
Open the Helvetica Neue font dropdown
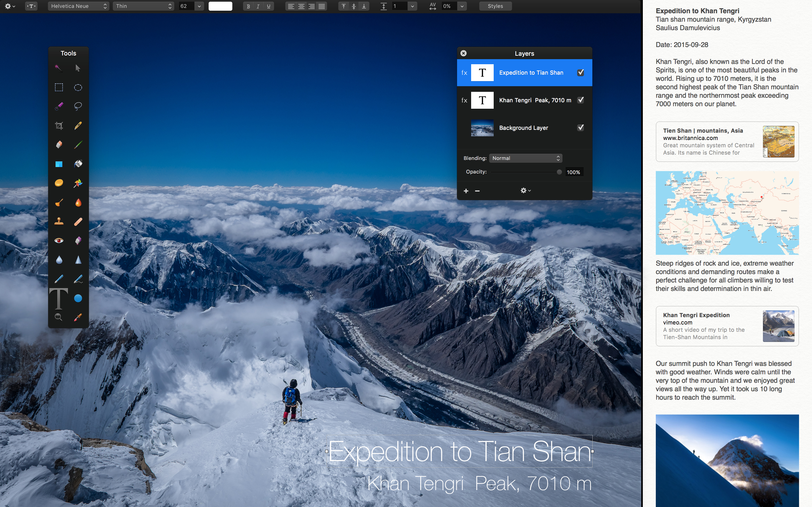(x=78, y=6)
